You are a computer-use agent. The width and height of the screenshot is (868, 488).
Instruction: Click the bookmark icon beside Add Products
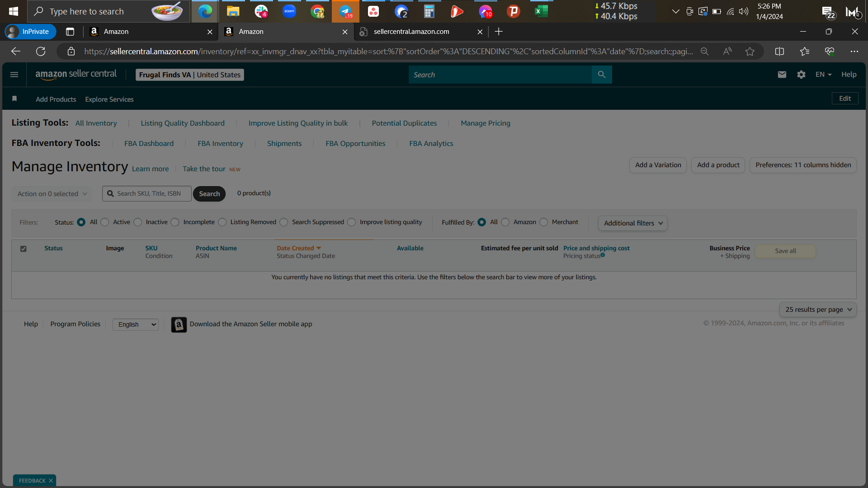[x=14, y=99]
